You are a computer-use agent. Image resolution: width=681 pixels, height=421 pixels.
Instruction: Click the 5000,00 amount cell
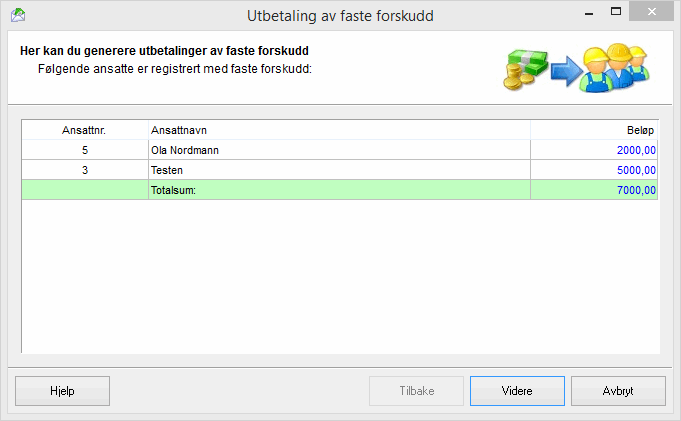(594, 171)
